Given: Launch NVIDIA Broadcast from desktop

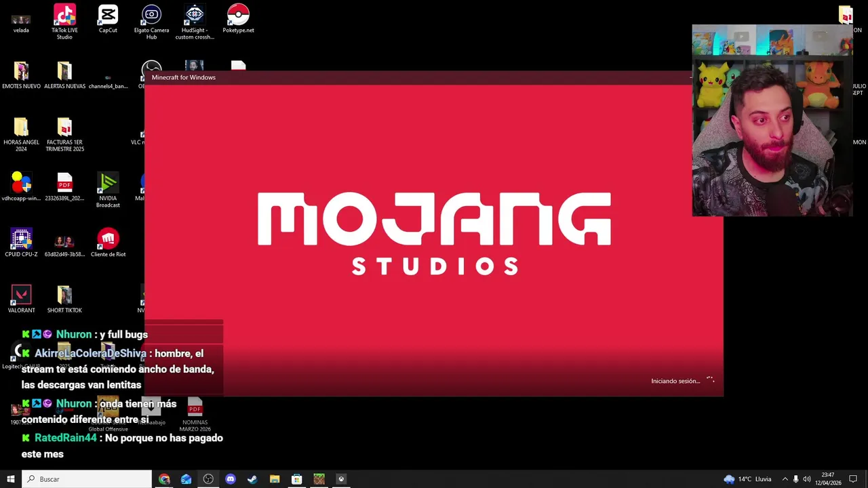Looking at the screenshot, I should point(108,190).
